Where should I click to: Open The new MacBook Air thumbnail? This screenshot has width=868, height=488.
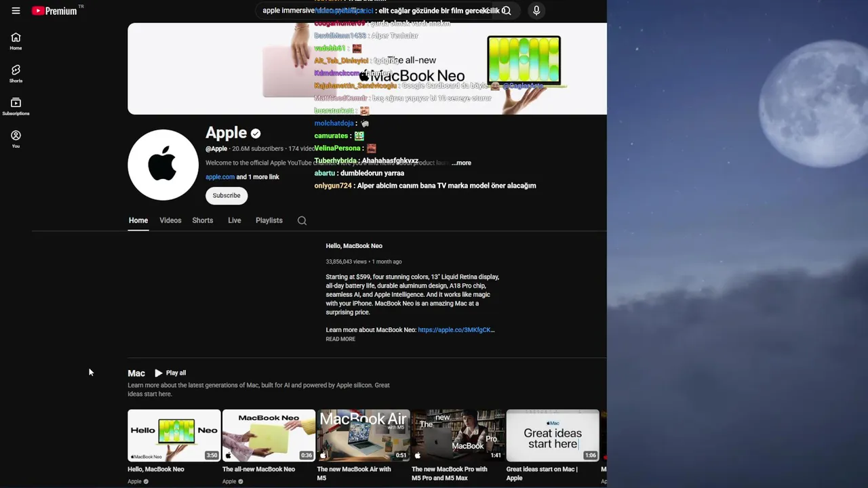tap(363, 435)
